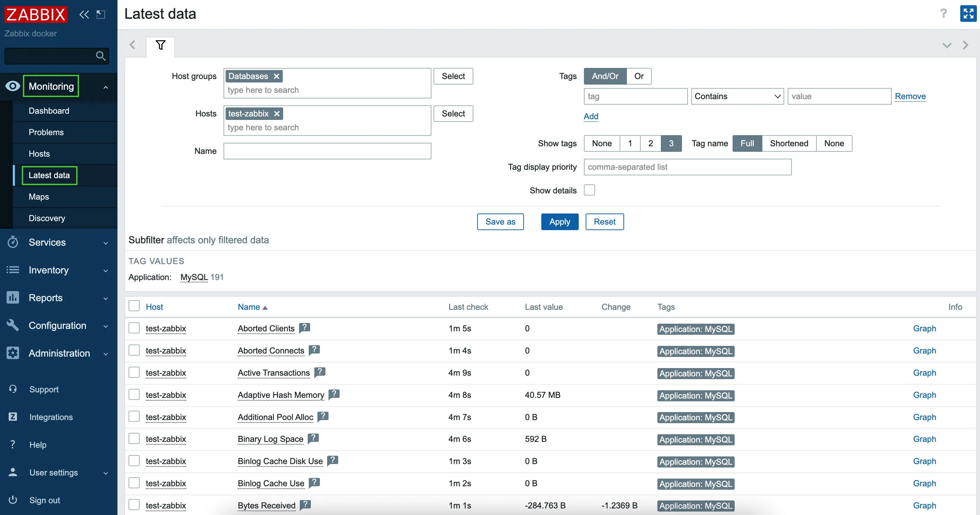The width and height of the screenshot is (980, 515).
Task: Set tag evaluation to And/Or
Action: [x=605, y=76]
